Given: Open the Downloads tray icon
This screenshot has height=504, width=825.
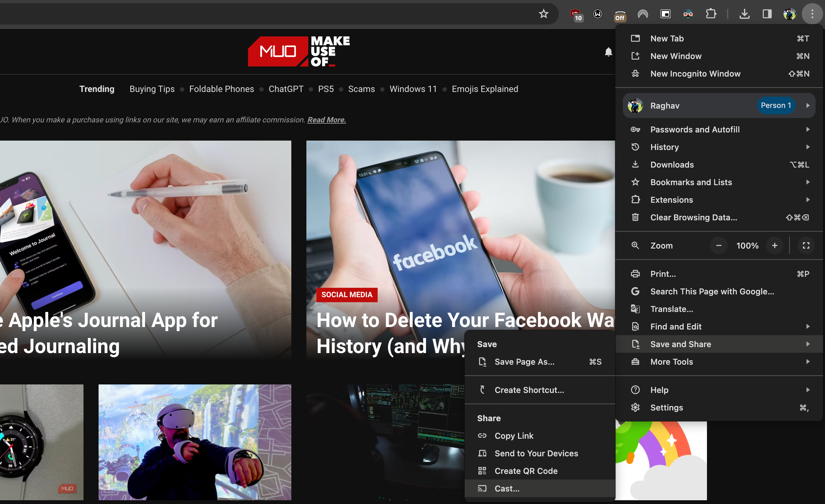Looking at the screenshot, I should [745, 14].
